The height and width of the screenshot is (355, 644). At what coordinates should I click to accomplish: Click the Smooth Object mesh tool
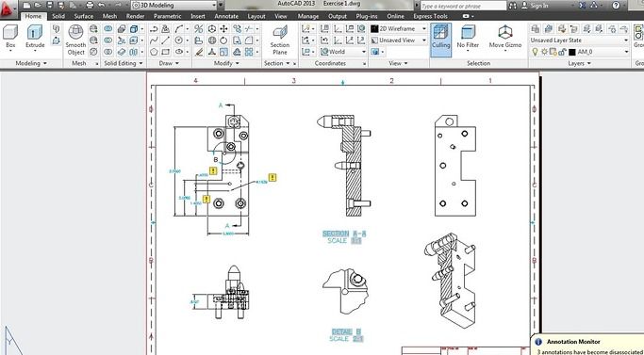click(x=75, y=40)
